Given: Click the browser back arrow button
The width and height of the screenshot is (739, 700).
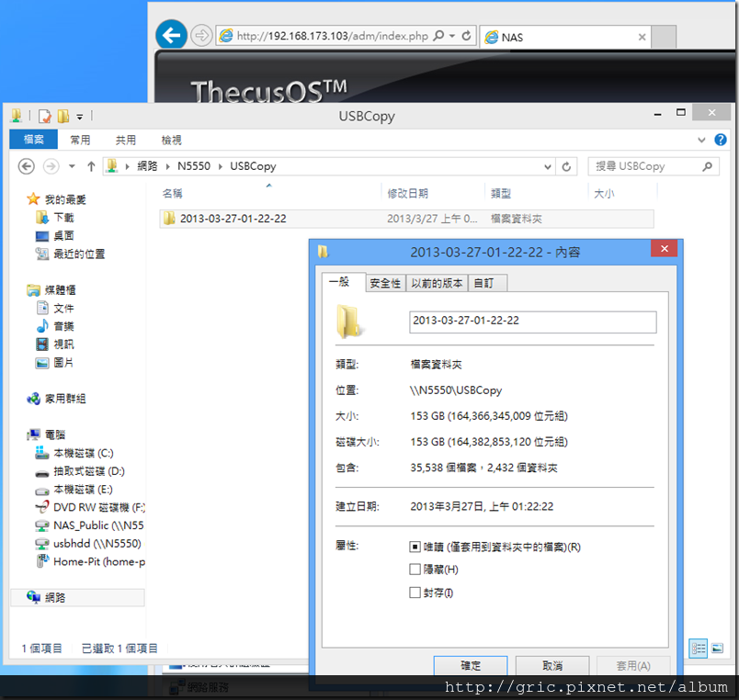Looking at the screenshot, I should point(172,35).
